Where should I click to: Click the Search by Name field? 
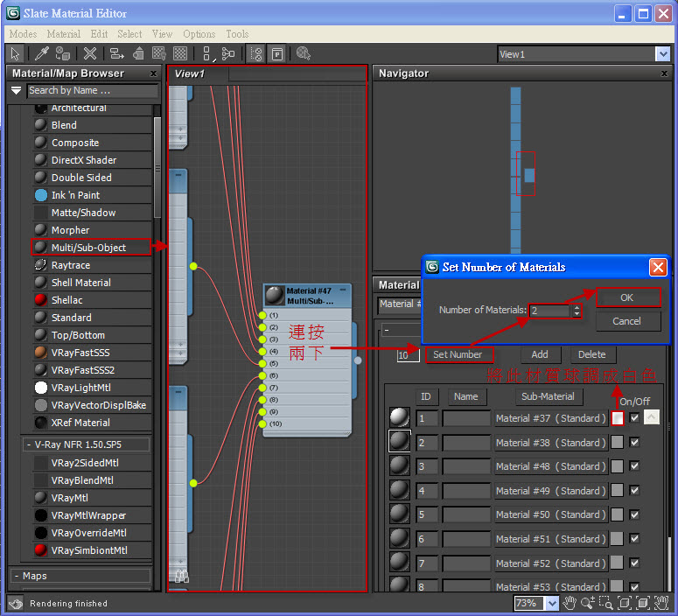pos(93,90)
